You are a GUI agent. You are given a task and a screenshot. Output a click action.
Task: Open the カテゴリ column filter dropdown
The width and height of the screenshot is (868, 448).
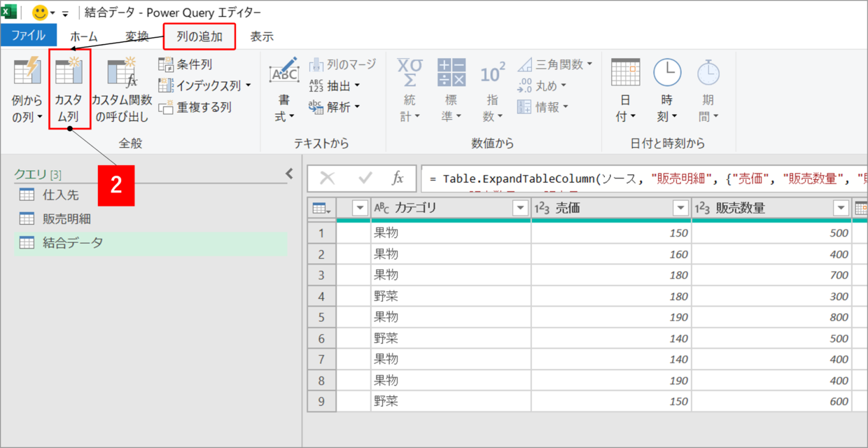pyautogui.click(x=520, y=208)
